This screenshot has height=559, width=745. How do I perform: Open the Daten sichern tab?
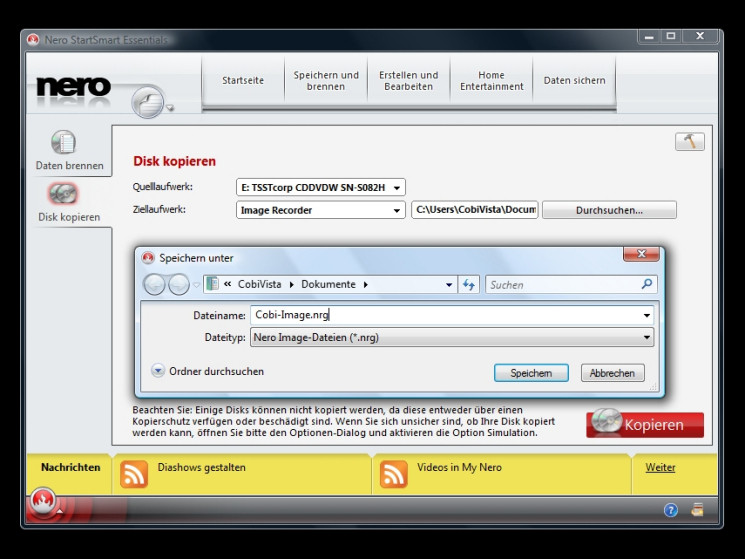pyautogui.click(x=574, y=80)
